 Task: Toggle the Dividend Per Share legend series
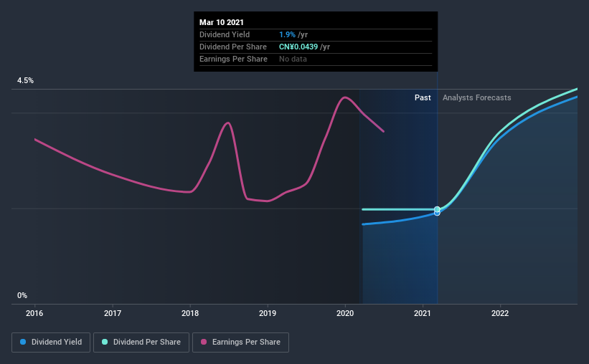tap(141, 343)
